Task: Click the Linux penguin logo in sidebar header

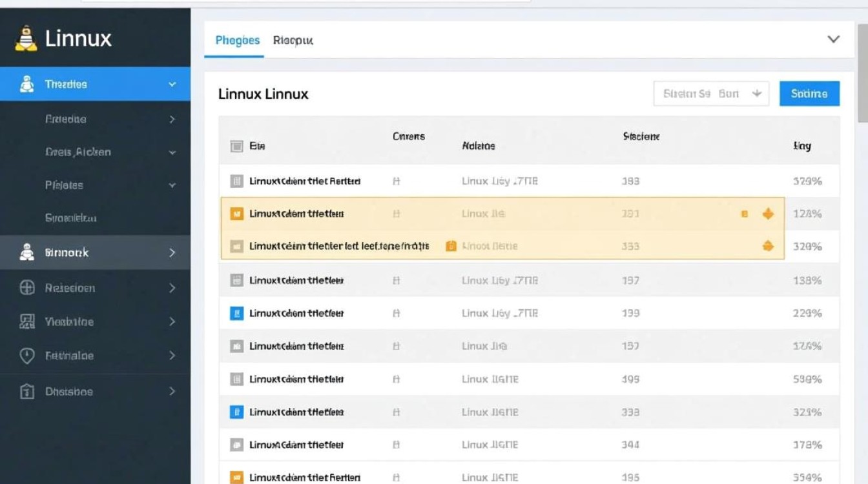Action: (x=26, y=39)
